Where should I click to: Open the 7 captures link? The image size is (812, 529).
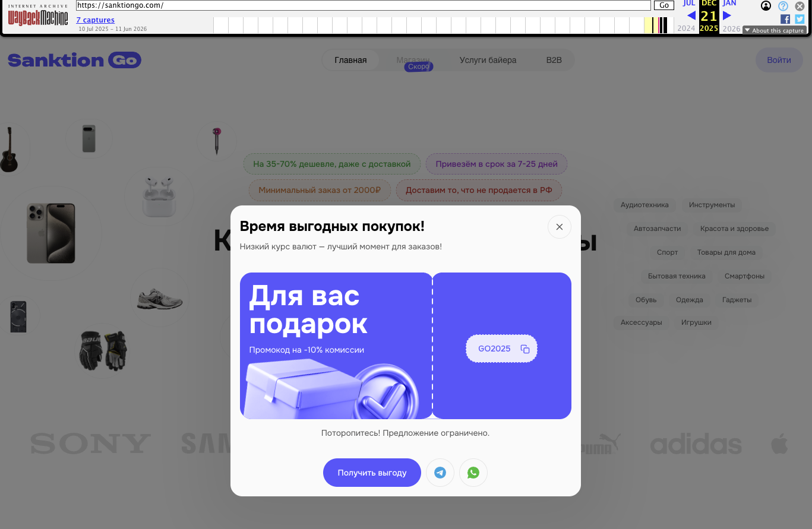[x=95, y=20]
